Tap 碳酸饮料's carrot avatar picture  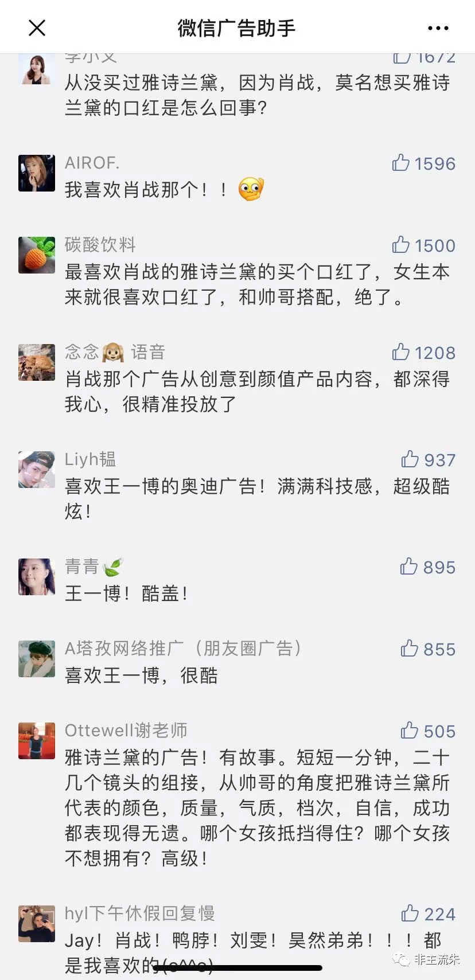point(37,255)
